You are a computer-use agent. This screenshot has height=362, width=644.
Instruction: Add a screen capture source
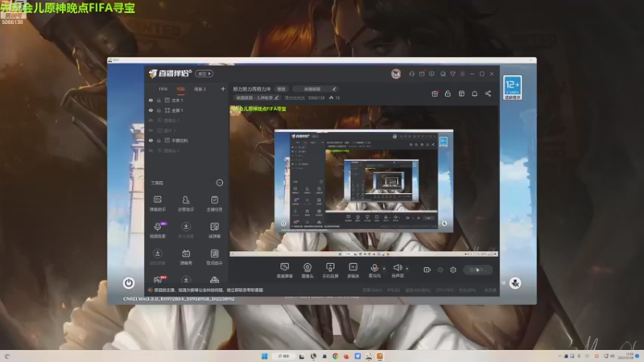click(284, 270)
